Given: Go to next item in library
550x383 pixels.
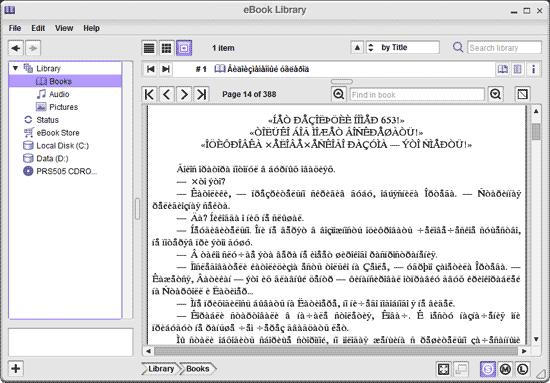Looking at the screenshot, I should pyautogui.click(x=166, y=69).
